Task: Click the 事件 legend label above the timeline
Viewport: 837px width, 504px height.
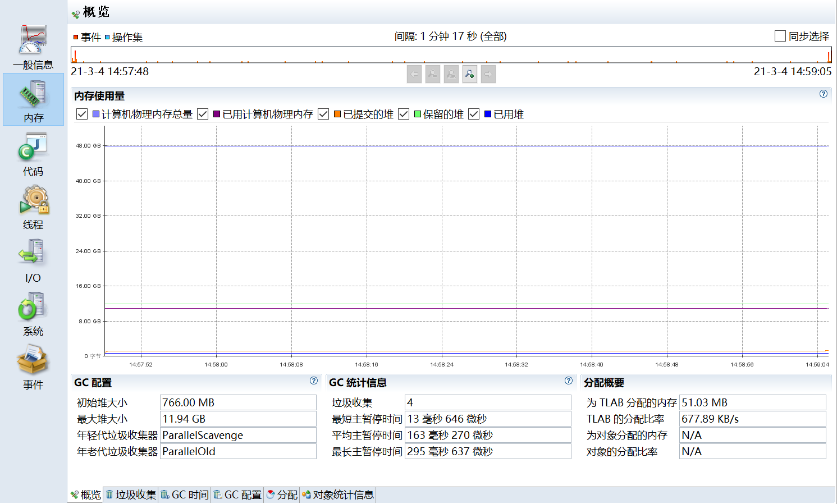Action: pyautogui.click(x=91, y=36)
